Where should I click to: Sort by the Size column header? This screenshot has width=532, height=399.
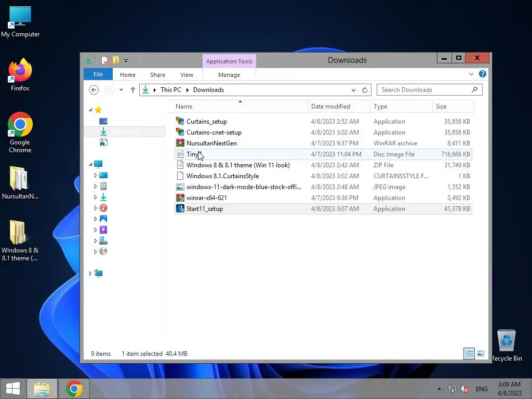click(x=453, y=106)
